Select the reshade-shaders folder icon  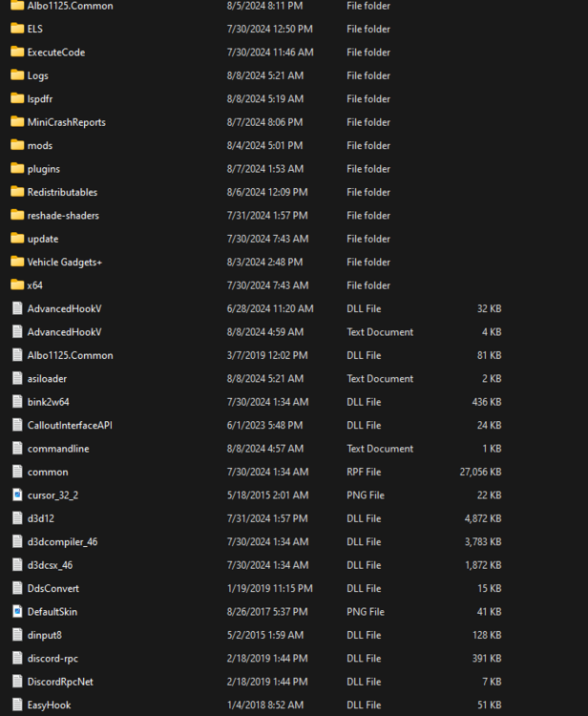pyautogui.click(x=17, y=215)
